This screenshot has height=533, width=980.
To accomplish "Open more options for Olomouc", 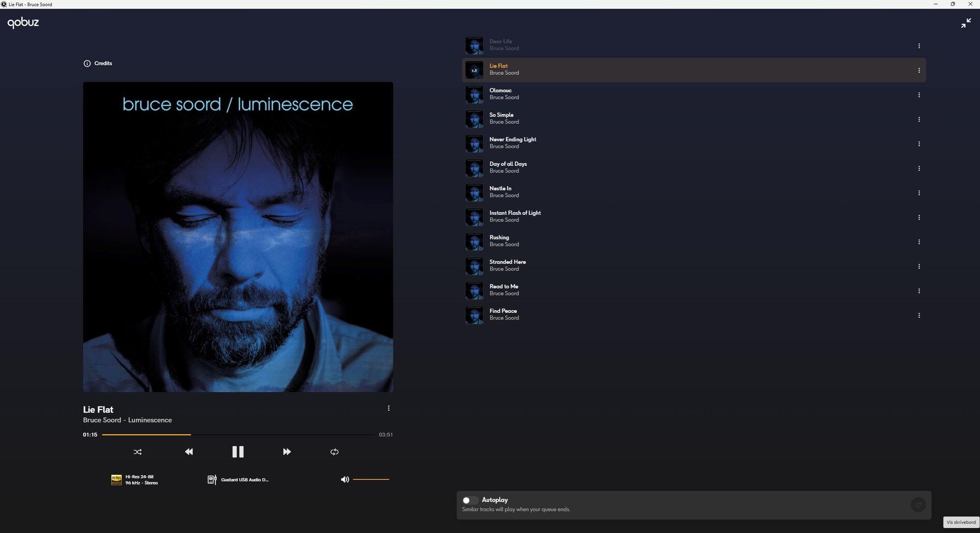I will 919,95.
